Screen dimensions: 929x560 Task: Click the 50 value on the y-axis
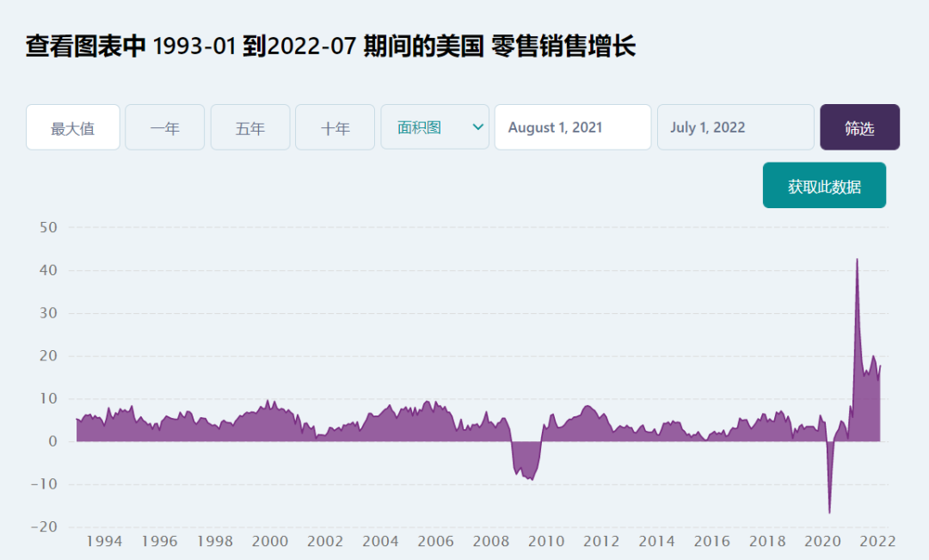[46, 228]
